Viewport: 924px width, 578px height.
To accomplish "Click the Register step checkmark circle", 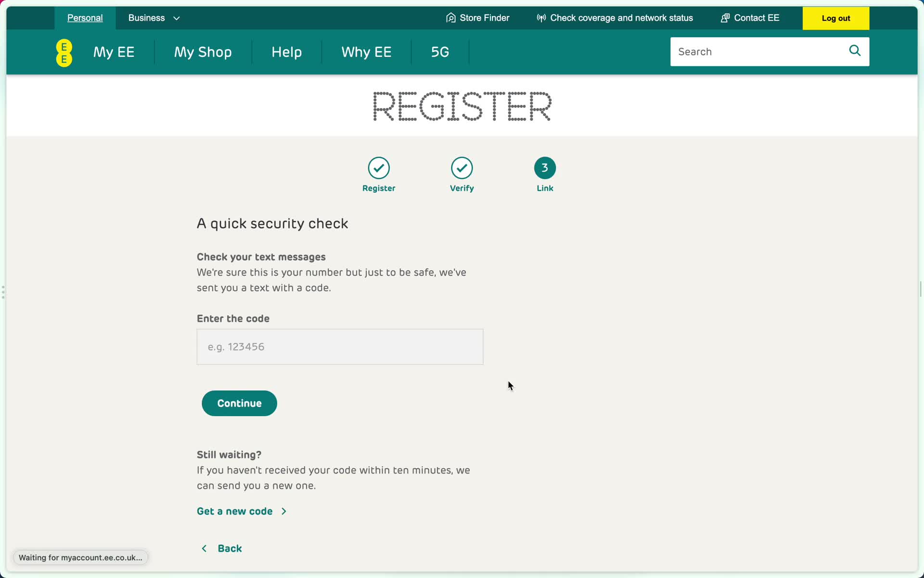I will (x=379, y=168).
